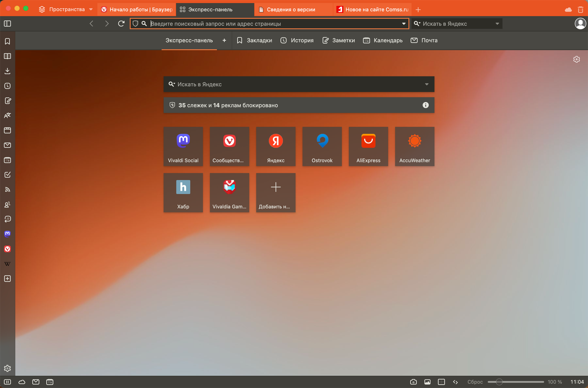Viewport: 588px width, 388px height.
Task: Click the Добавить new speed dial tile
Action: pyautogui.click(x=276, y=193)
